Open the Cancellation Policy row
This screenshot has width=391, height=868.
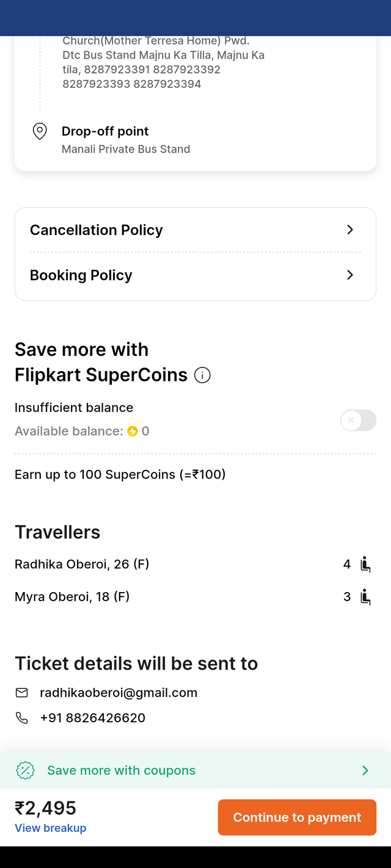pyautogui.click(x=195, y=230)
